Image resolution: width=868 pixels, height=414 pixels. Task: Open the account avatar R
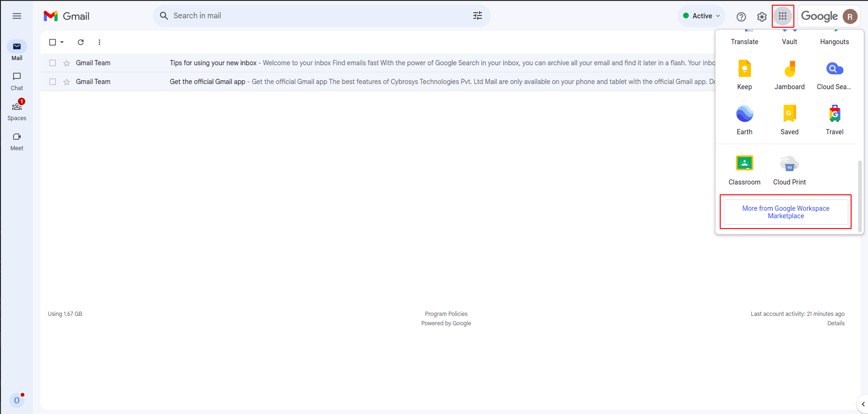coord(850,16)
